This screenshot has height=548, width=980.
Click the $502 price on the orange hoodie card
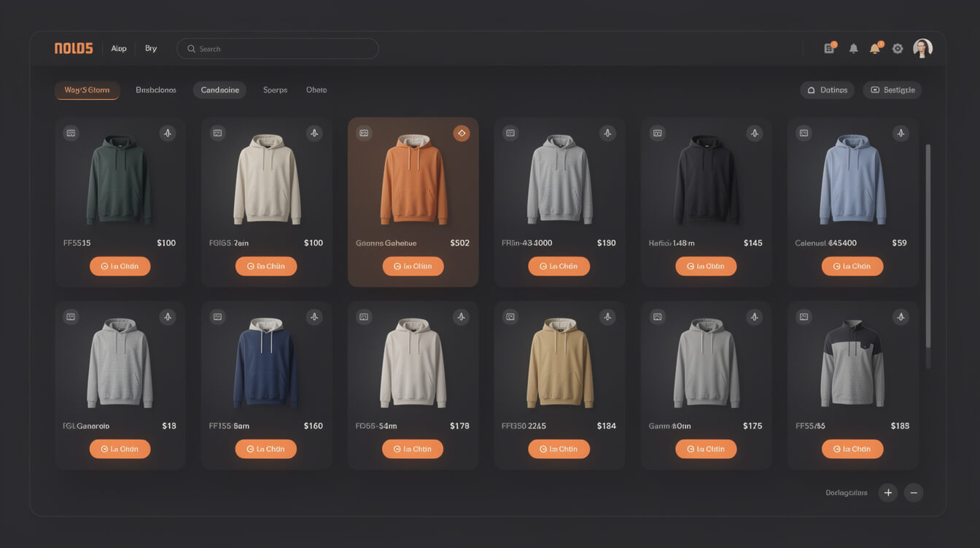pos(460,243)
